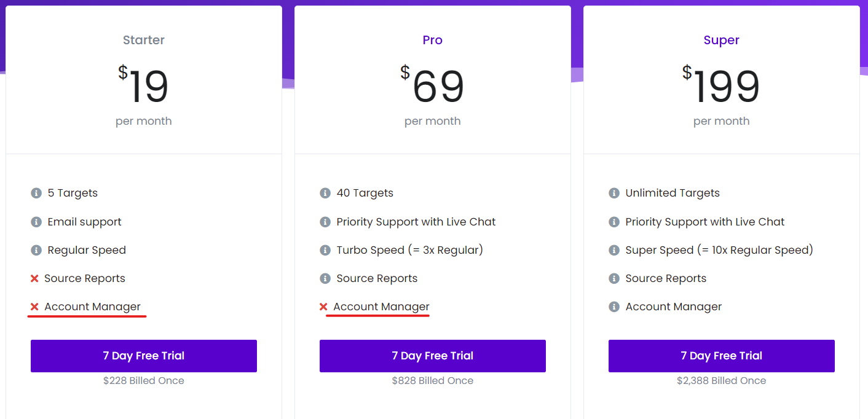Click info icon next to Unlimited Targets
868x419 pixels.
(x=614, y=193)
